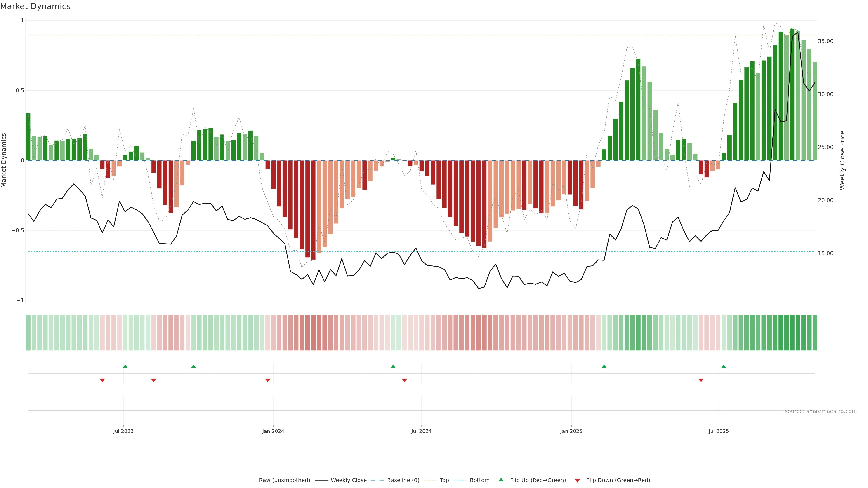Click the Jan 2024 x-axis label
Screen dimensions: 868x488
(273, 431)
